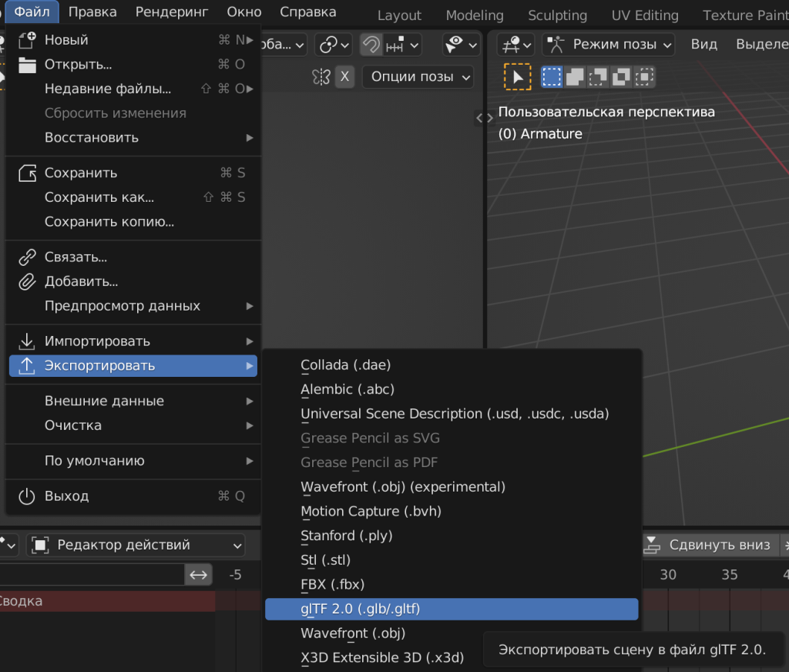Click Добавить... menu entry
The height and width of the screenshot is (672, 789).
coord(133,281)
